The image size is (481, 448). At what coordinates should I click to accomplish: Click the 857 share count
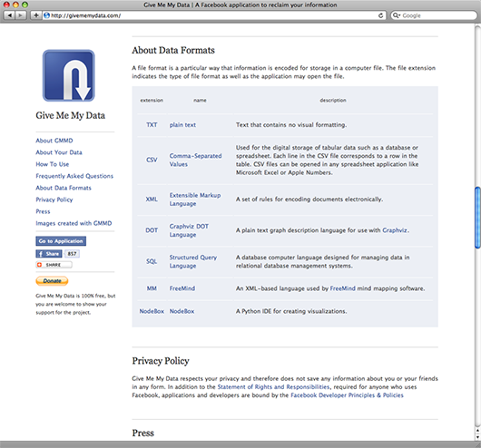tap(72, 254)
